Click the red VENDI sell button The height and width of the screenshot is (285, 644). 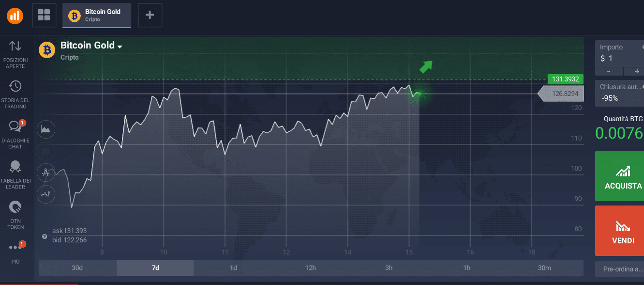(x=620, y=230)
